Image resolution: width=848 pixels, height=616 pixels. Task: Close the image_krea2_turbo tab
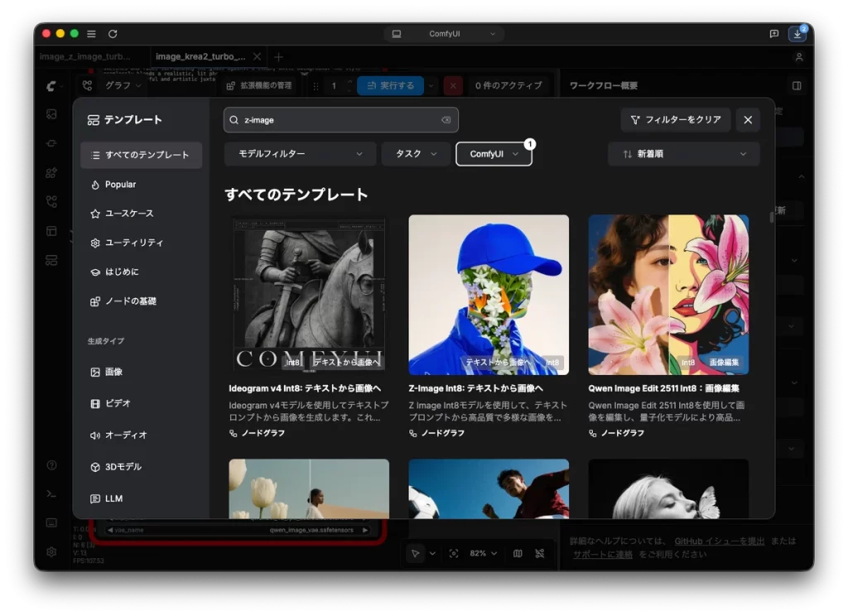point(258,56)
